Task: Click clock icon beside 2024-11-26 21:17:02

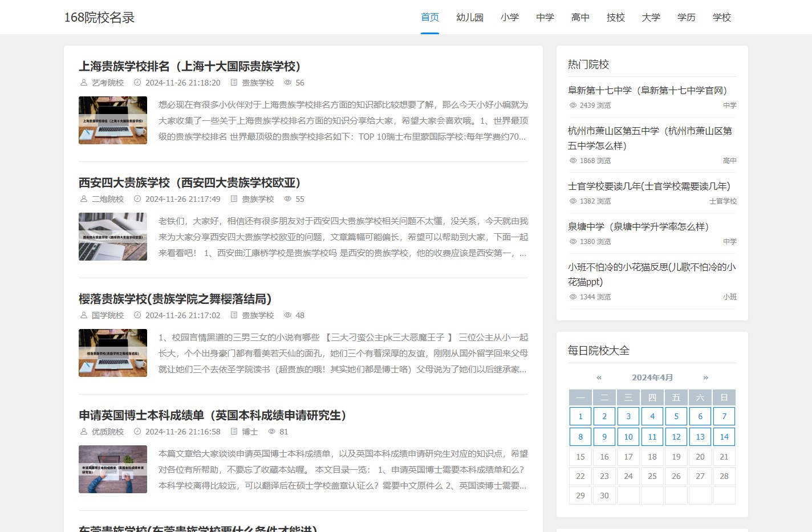Action: [137, 315]
